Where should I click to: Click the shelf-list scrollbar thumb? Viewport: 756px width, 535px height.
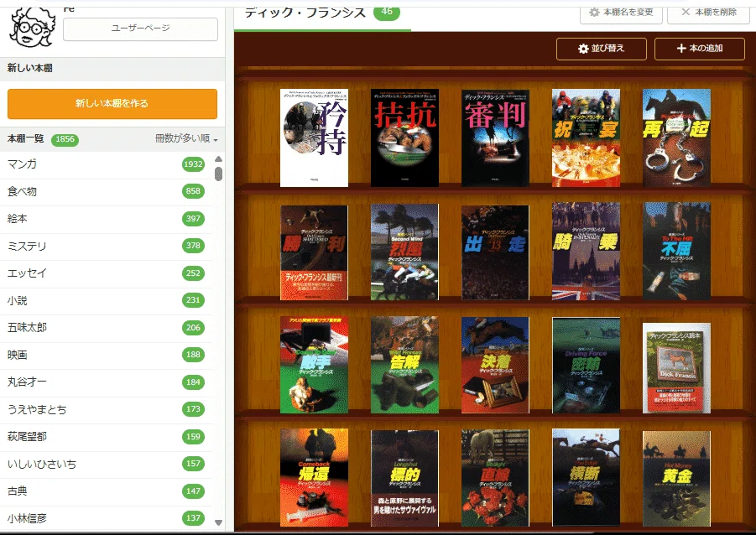tap(218, 174)
